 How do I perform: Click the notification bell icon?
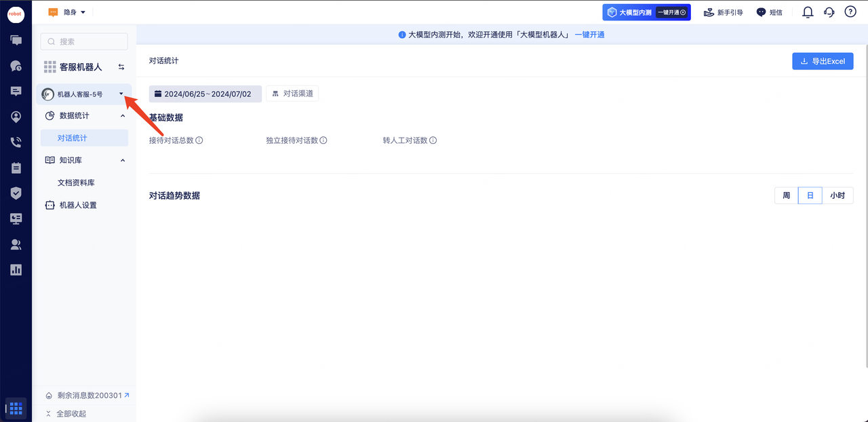pyautogui.click(x=808, y=12)
